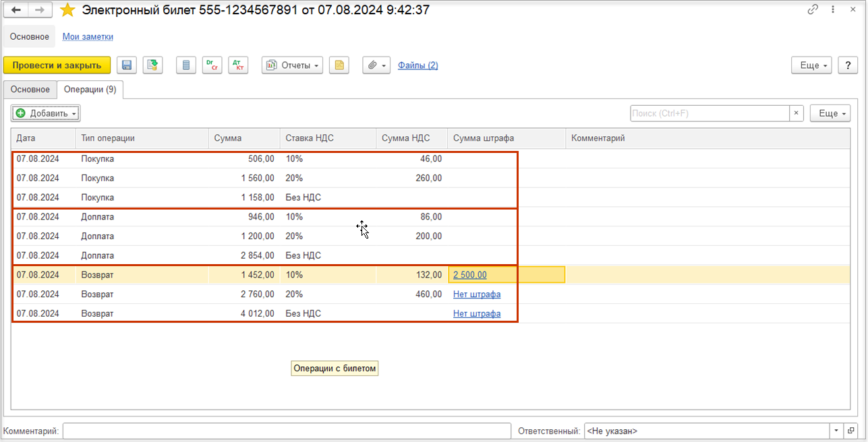Open the Дт/Кт accounting entries icon

point(237,65)
